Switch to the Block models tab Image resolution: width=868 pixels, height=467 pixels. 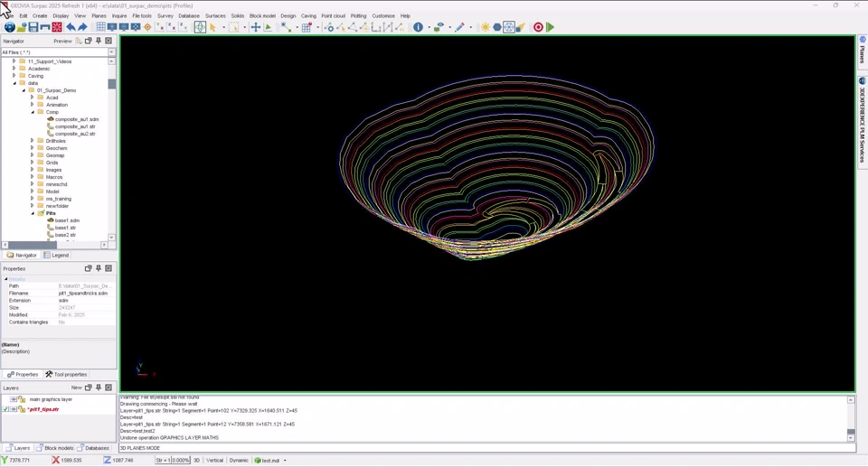pos(55,448)
